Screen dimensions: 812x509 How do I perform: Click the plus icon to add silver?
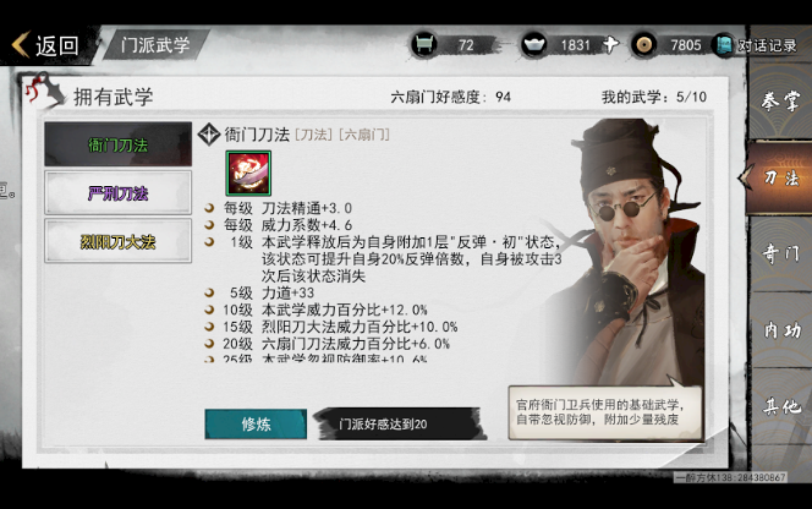pos(610,45)
